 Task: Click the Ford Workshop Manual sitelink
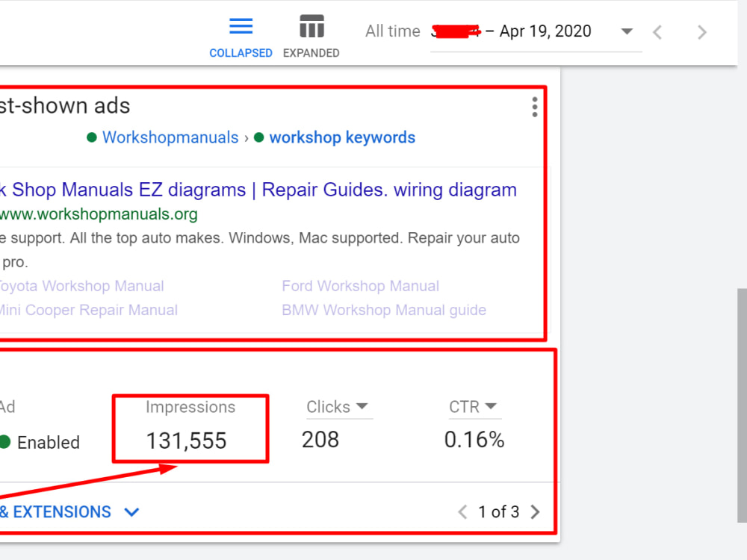click(x=360, y=286)
